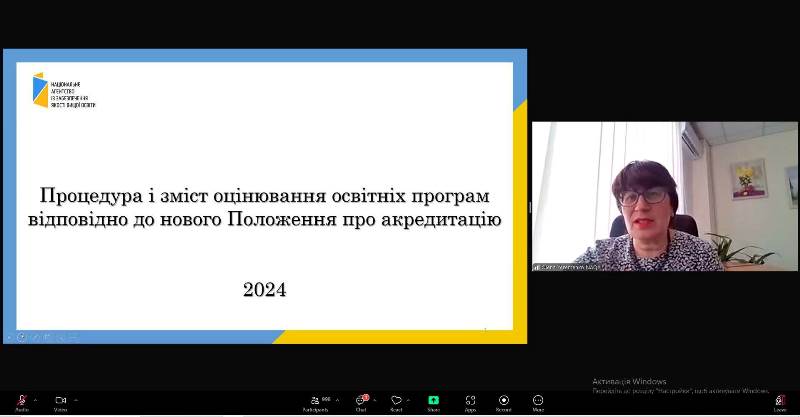800x417 pixels.
Task: Select the speaker's video thumbnail
Action: click(x=664, y=196)
